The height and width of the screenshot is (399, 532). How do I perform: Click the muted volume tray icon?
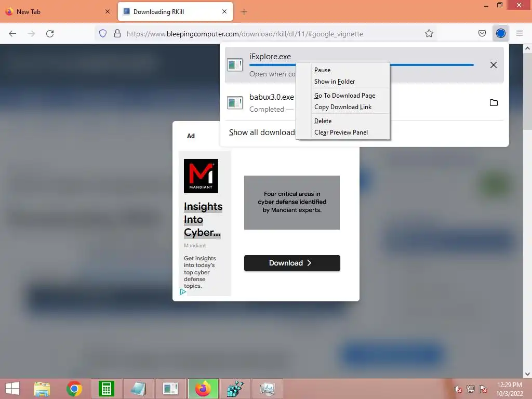[458, 389]
